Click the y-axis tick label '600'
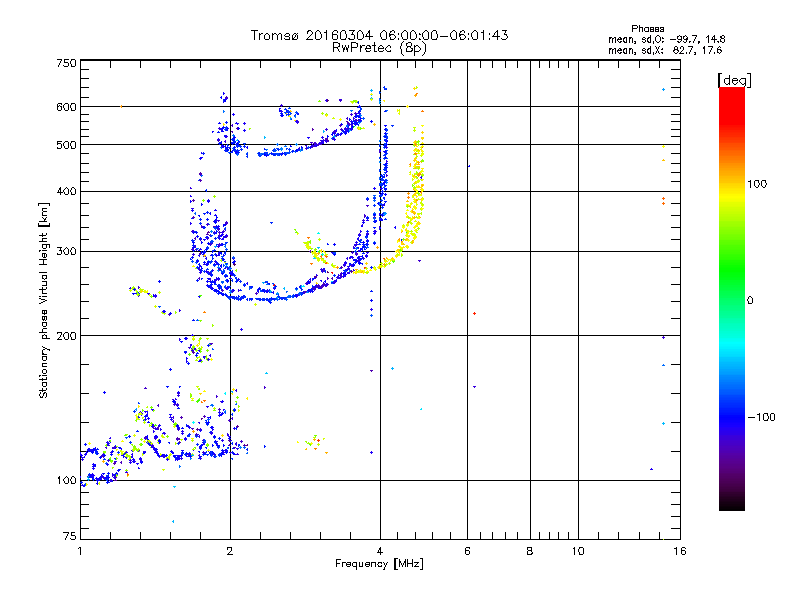800x600 pixels. 66,107
